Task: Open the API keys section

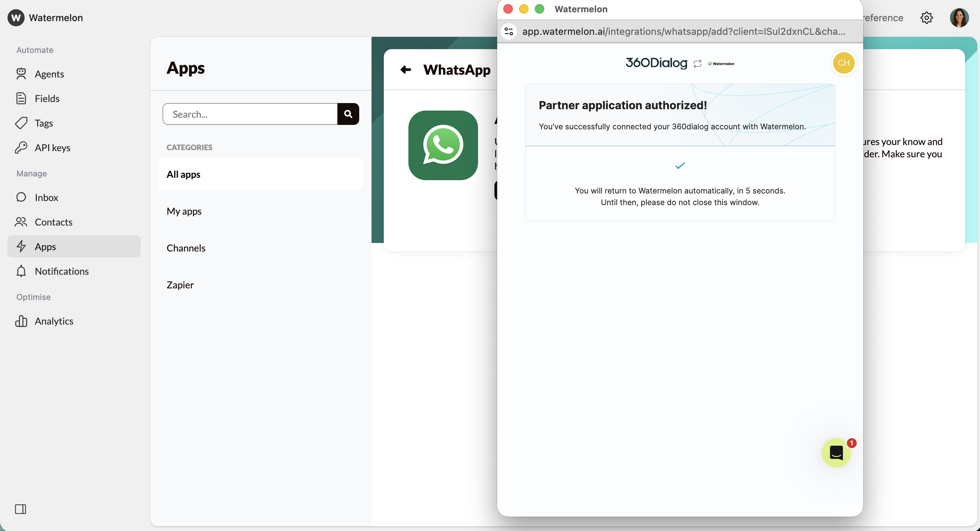Action: tap(53, 147)
